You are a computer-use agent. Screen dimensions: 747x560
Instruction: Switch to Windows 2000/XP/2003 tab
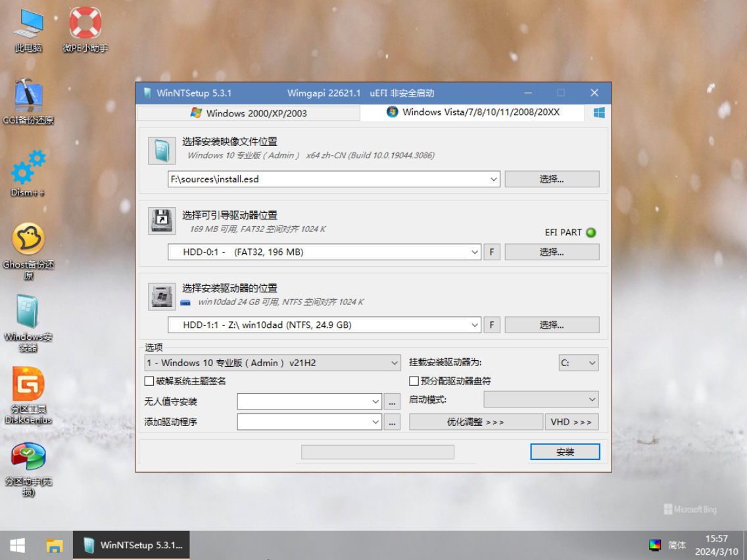pos(248,113)
